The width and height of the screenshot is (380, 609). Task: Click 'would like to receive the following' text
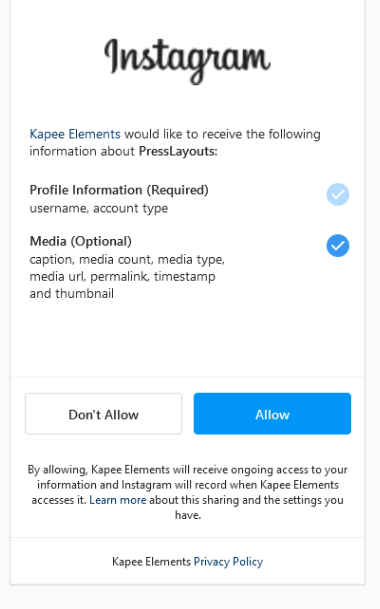click(x=222, y=134)
